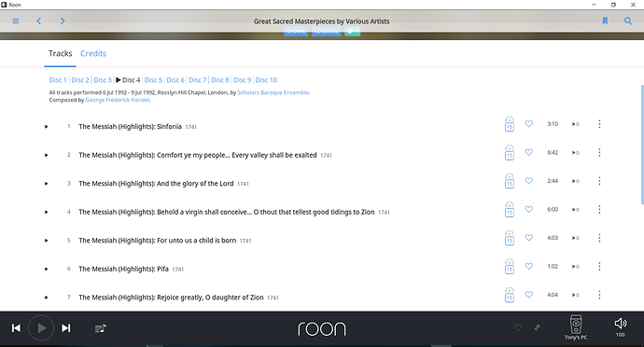Select the current Disc 4
644x347 pixels.
point(128,80)
